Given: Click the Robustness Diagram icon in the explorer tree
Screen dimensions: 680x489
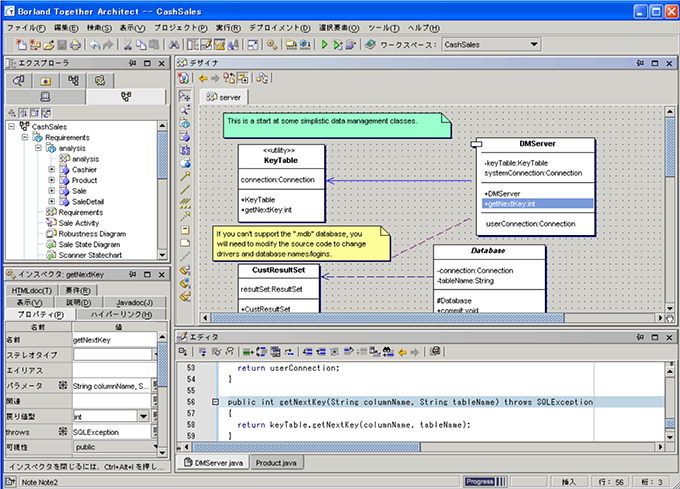Looking at the screenshot, I should (x=50, y=234).
